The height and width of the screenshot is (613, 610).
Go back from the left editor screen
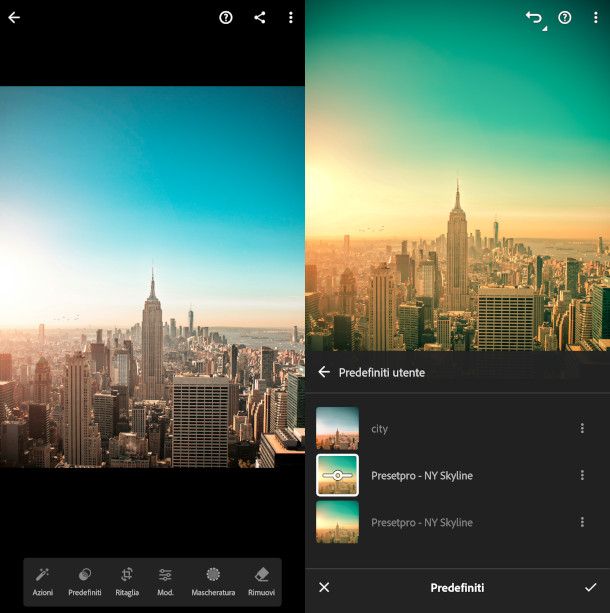[x=14, y=18]
